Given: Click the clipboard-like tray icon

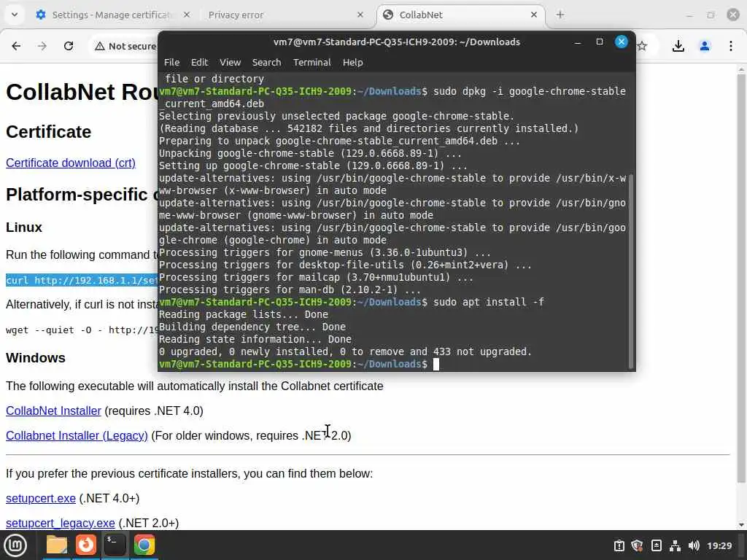Looking at the screenshot, I should pos(619,545).
